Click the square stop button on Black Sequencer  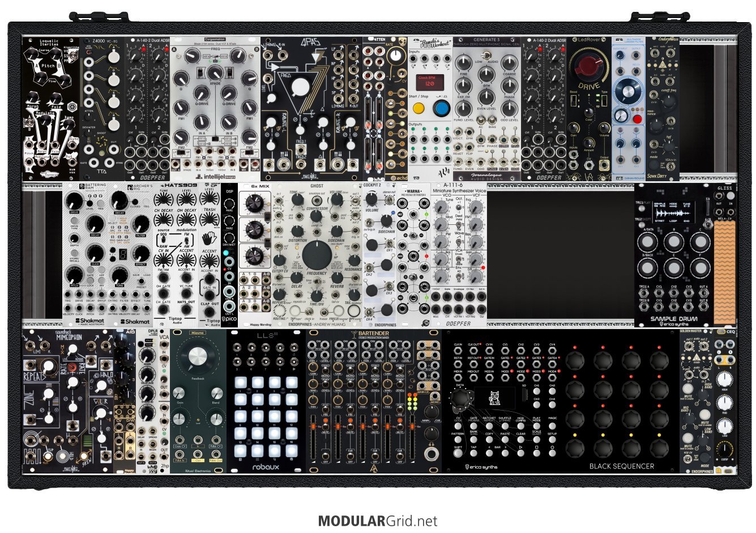[x=537, y=453]
